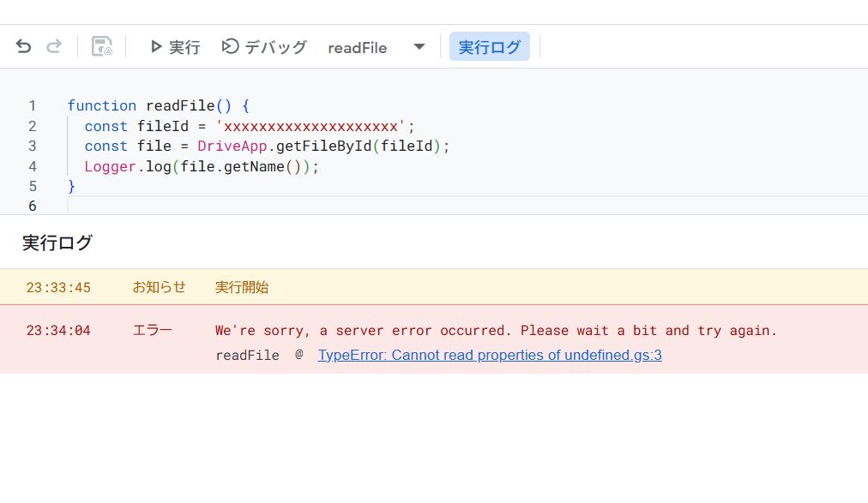868x503 pixels.
Task: Click line number 3 in the gutter
Action: (x=33, y=147)
